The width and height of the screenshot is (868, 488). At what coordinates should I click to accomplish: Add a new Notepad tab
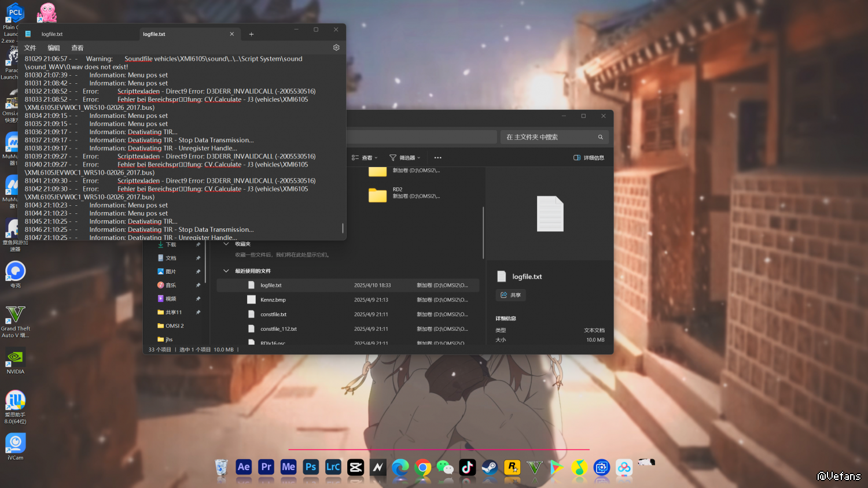tap(251, 34)
